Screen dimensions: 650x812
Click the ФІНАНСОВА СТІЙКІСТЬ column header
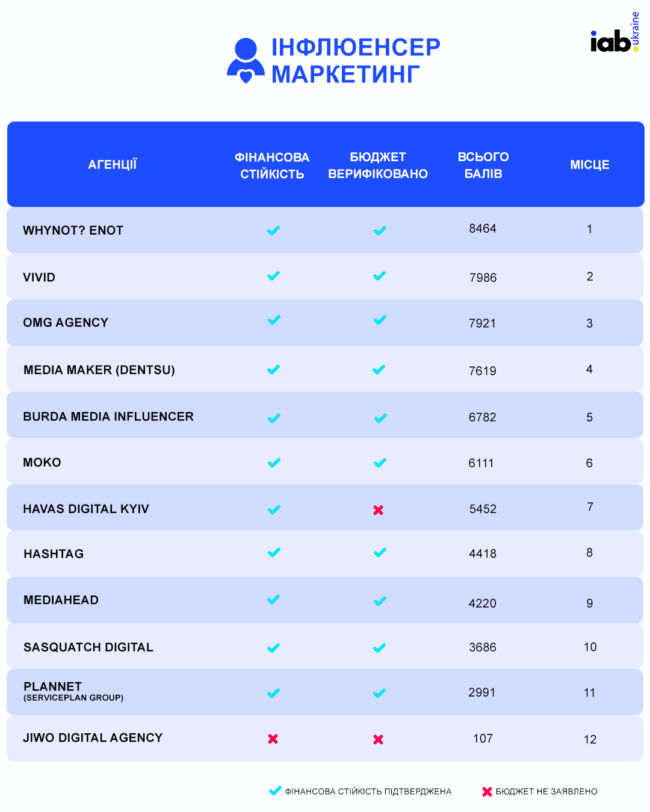tap(272, 166)
